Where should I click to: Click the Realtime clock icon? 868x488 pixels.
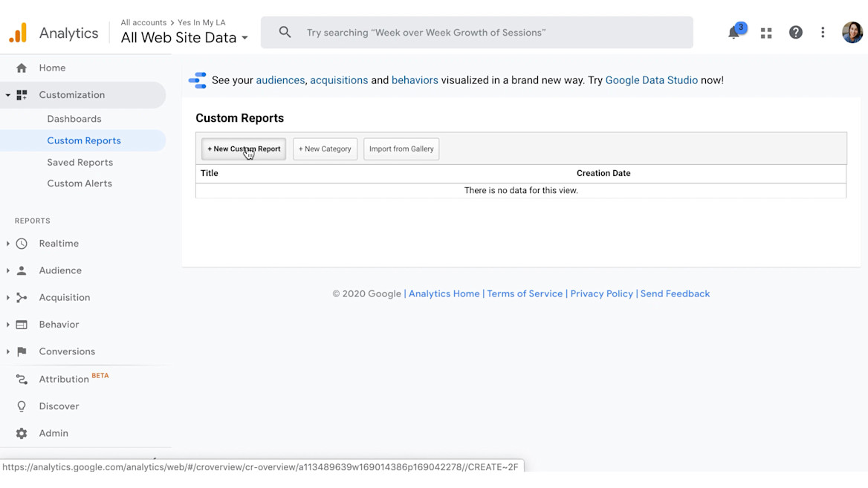22,244
